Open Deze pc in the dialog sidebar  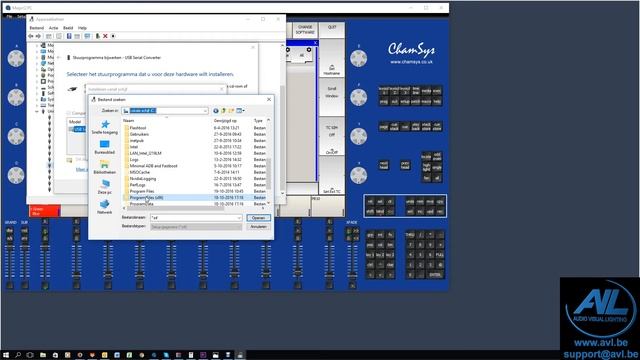pos(104,187)
